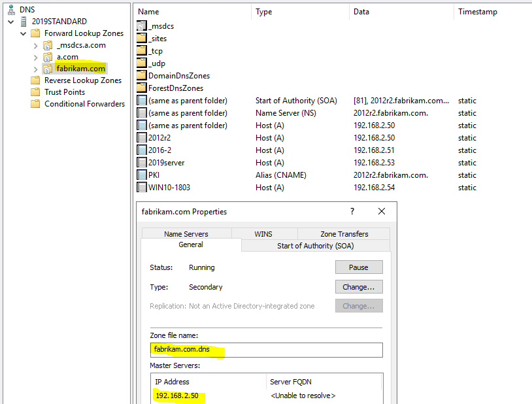This screenshot has height=404, width=532.
Task: Close the fabrikam.com Properties dialog
Action: pos(382,212)
